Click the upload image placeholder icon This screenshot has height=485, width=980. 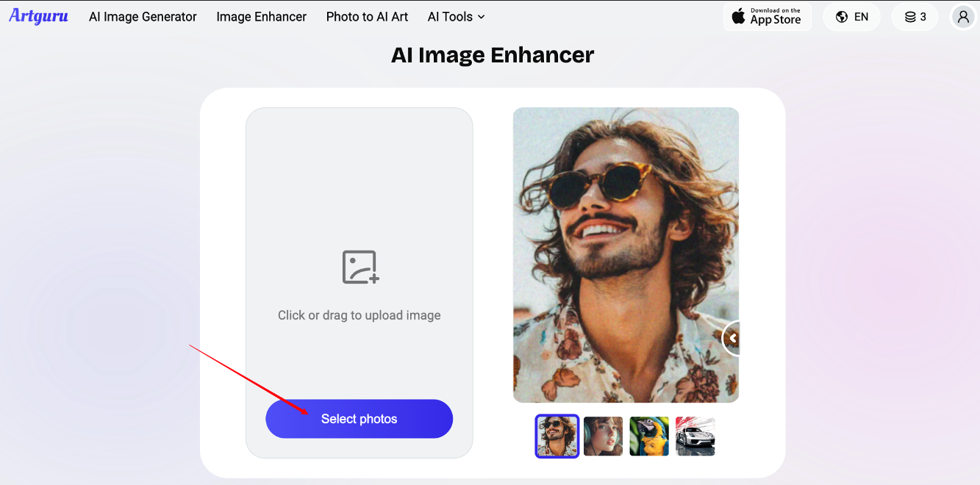(x=360, y=267)
